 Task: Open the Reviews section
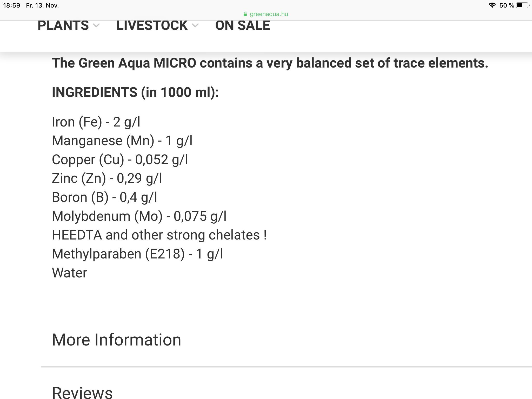click(x=82, y=393)
